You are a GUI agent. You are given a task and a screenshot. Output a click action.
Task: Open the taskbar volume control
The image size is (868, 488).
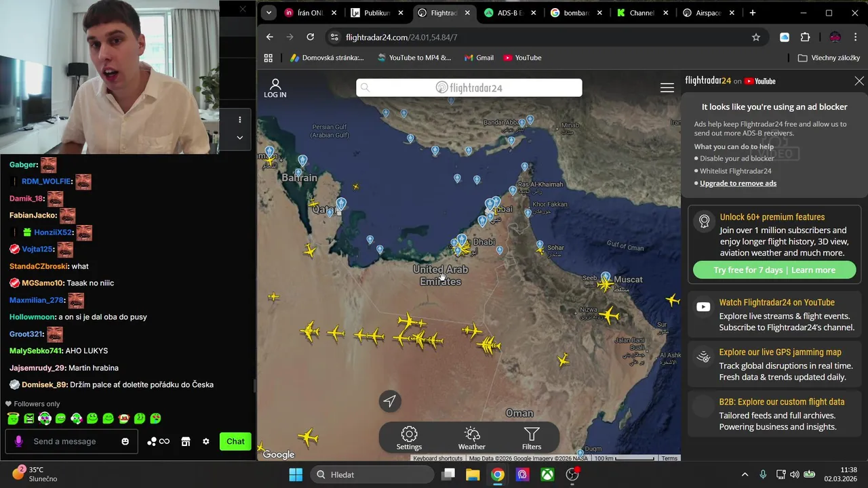[x=794, y=474]
